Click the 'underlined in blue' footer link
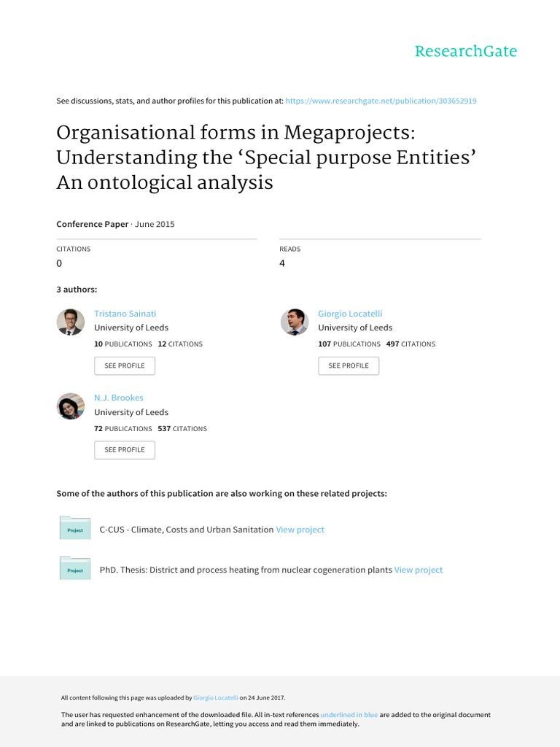Screen dimensions: 560x747 pyautogui.click(x=349, y=715)
